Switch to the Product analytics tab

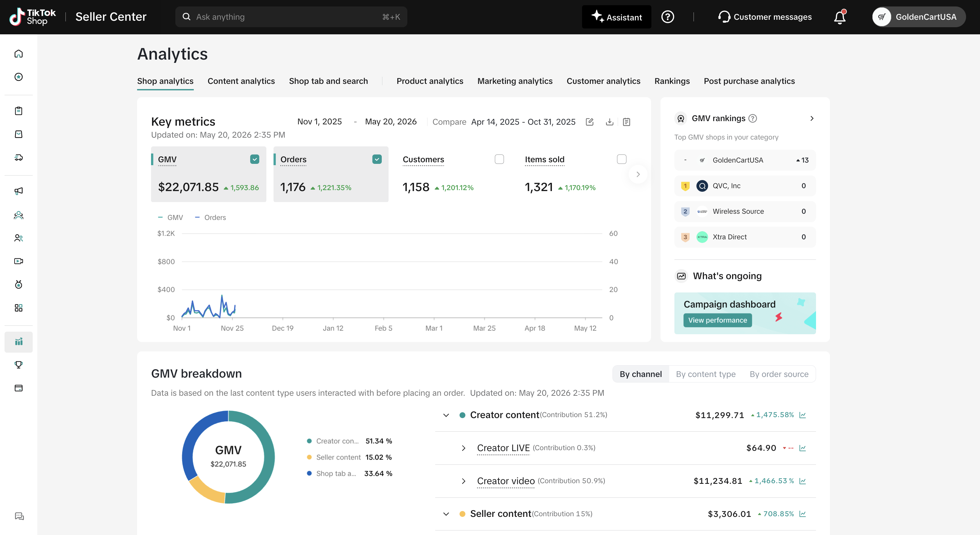(430, 81)
